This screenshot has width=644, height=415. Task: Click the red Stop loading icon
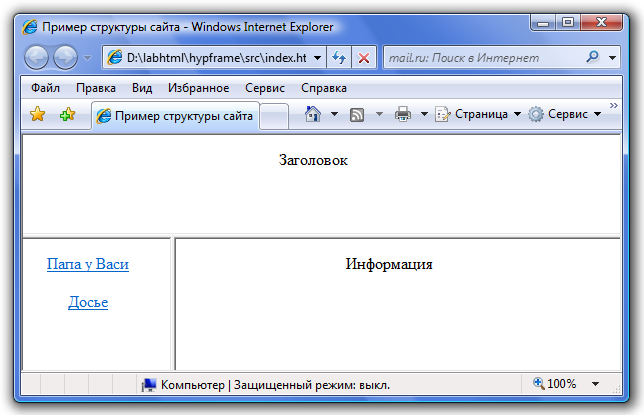click(x=363, y=58)
